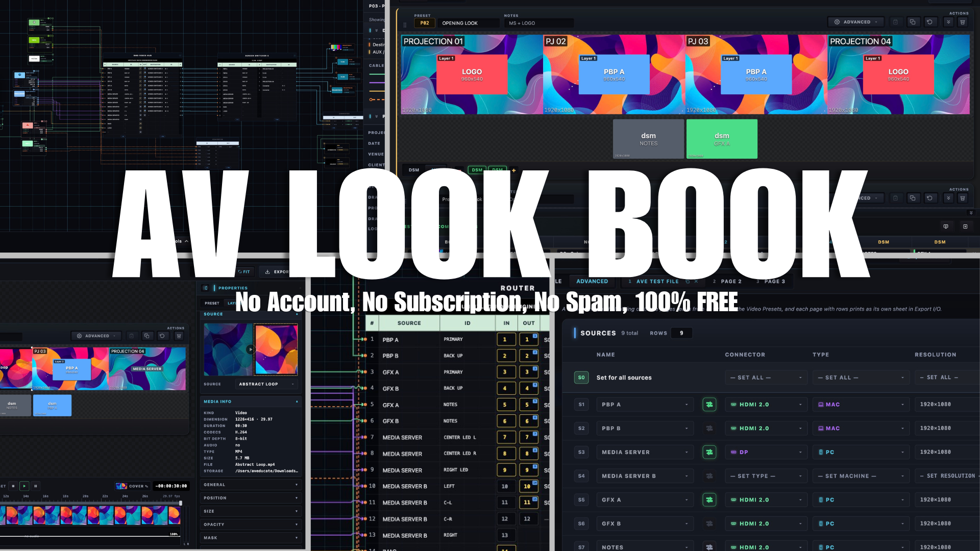The image size is (980, 551).
Task: Close the AVE TEST FILE page tab
Action: click(695, 282)
